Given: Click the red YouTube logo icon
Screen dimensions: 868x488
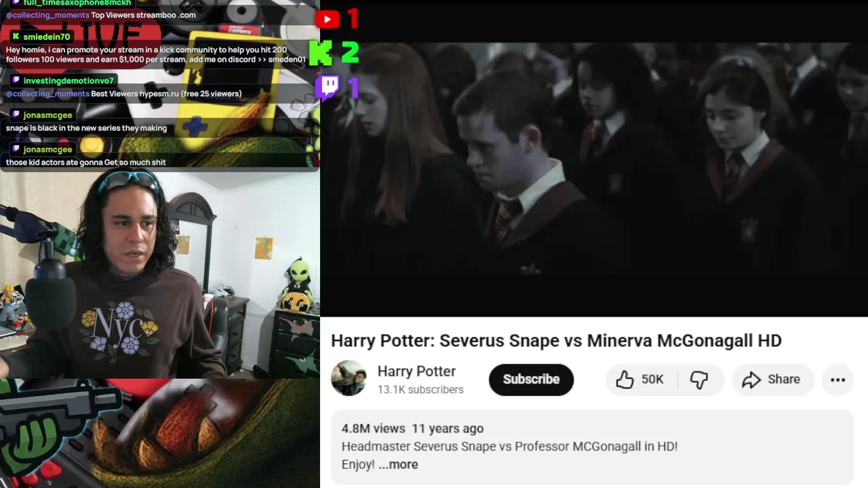Looking at the screenshot, I should [328, 19].
